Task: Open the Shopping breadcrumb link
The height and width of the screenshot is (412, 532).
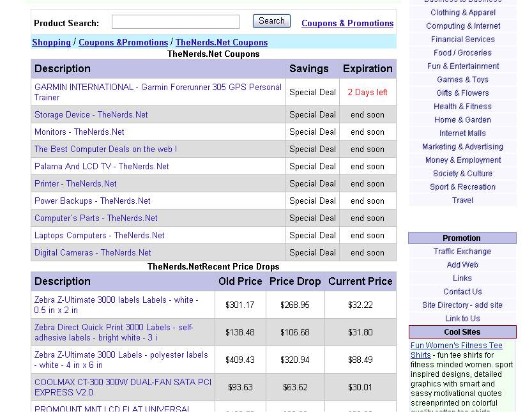Action: [x=51, y=42]
